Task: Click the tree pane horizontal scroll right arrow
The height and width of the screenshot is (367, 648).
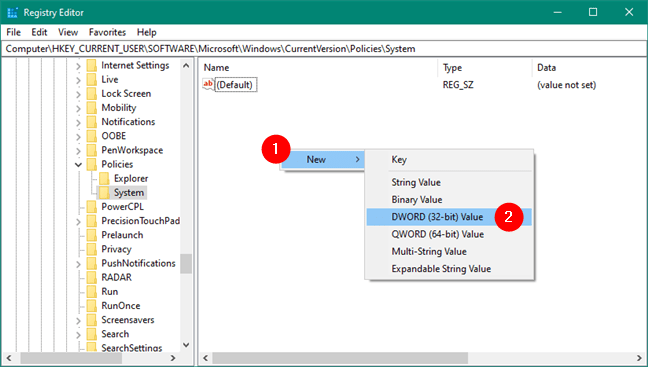Action: pos(173,358)
